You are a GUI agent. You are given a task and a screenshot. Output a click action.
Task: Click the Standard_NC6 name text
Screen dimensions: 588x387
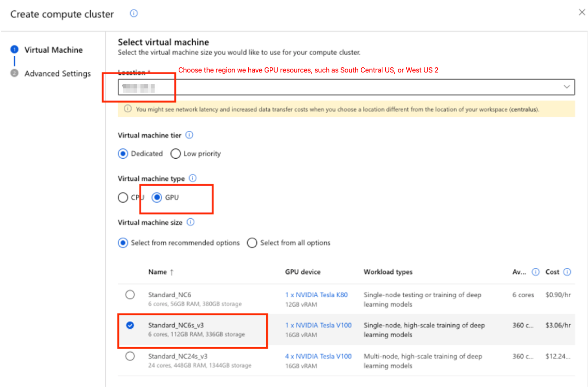click(170, 295)
